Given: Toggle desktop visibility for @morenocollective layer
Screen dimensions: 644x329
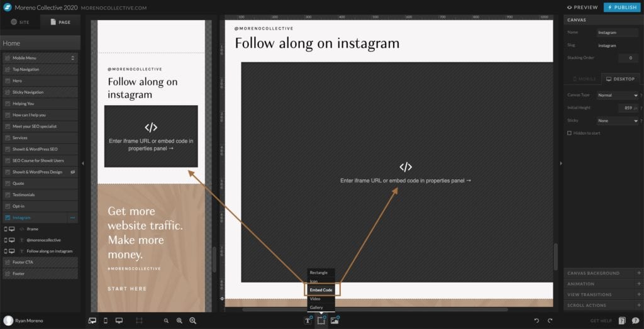Looking at the screenshot, I should (12, 240).
